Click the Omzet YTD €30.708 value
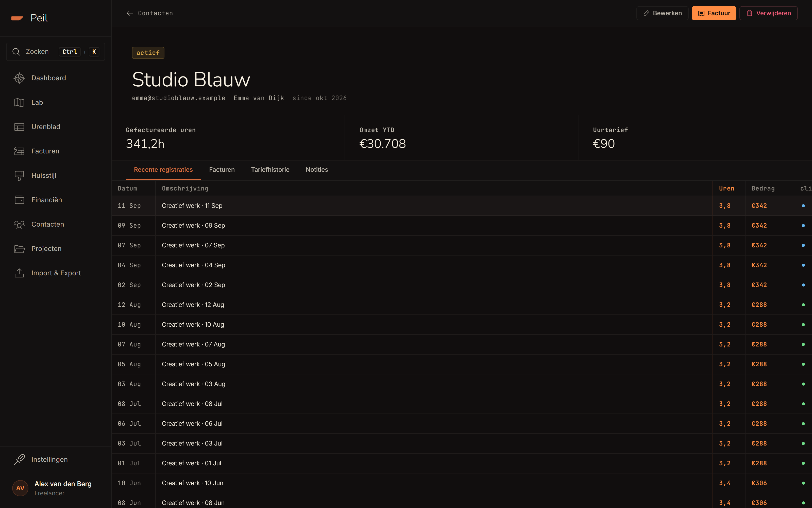This screenshot has width=812, height=508. pyautogui.click(x=382, y=144)
